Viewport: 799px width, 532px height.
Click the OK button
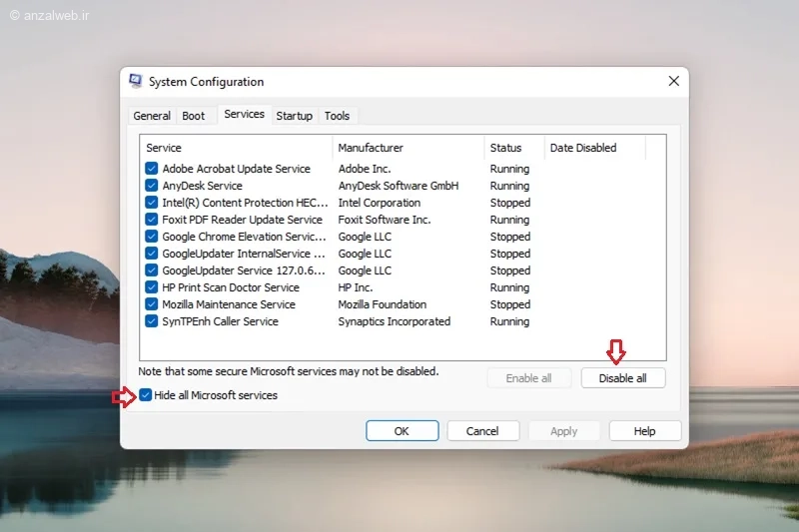[x=401, y=431]
